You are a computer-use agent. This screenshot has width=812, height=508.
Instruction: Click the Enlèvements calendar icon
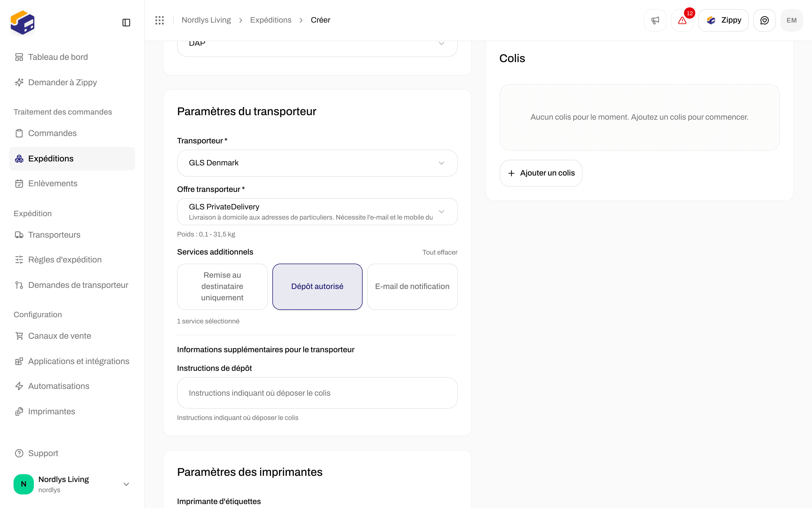point(19,183)
